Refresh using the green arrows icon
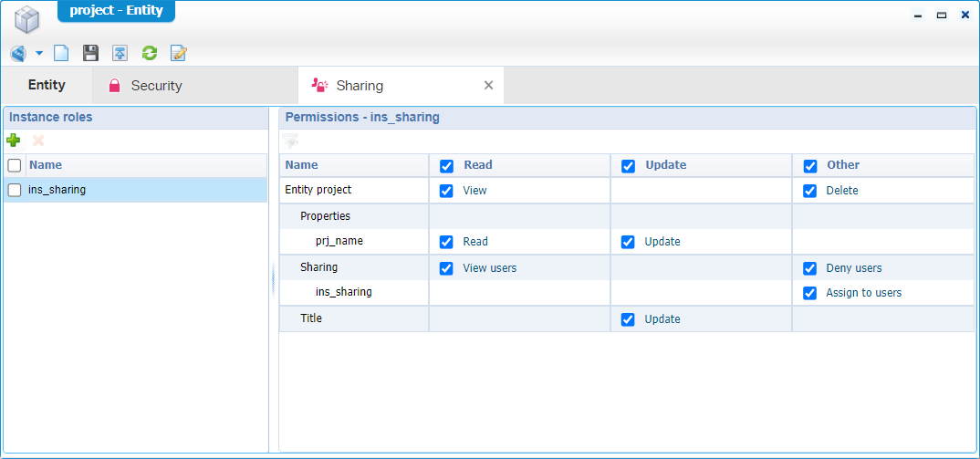The width and height of the screenshot is (980, 459). 149,54
